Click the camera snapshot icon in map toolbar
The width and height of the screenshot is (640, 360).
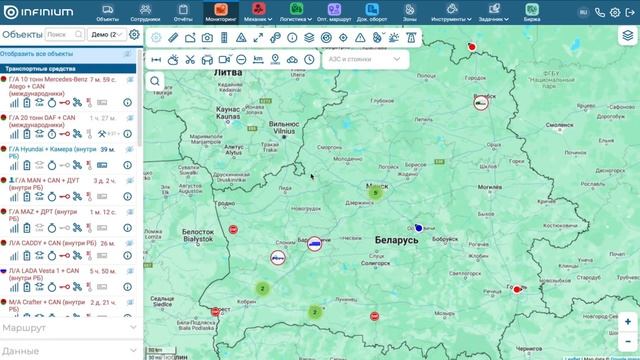207,38
